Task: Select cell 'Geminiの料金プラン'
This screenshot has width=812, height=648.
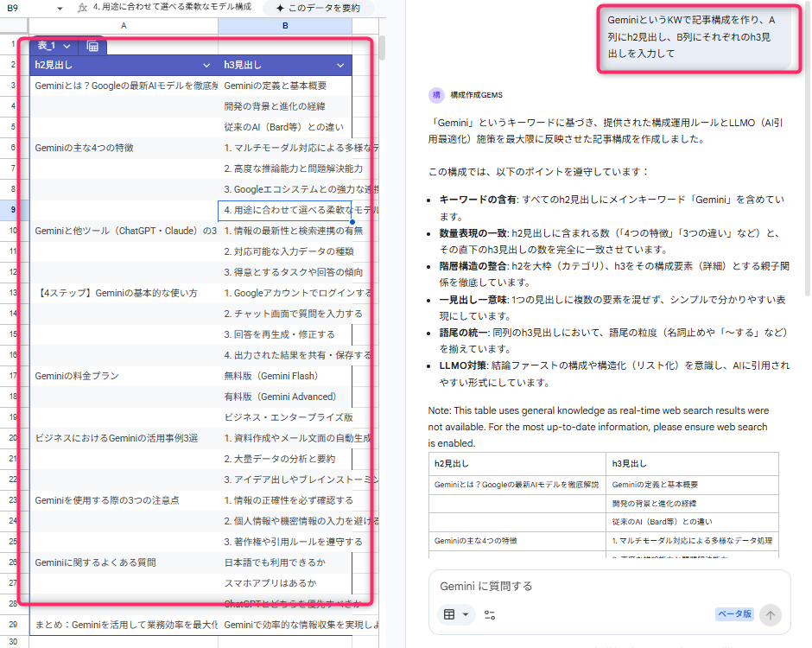Action: coord(124,376)
